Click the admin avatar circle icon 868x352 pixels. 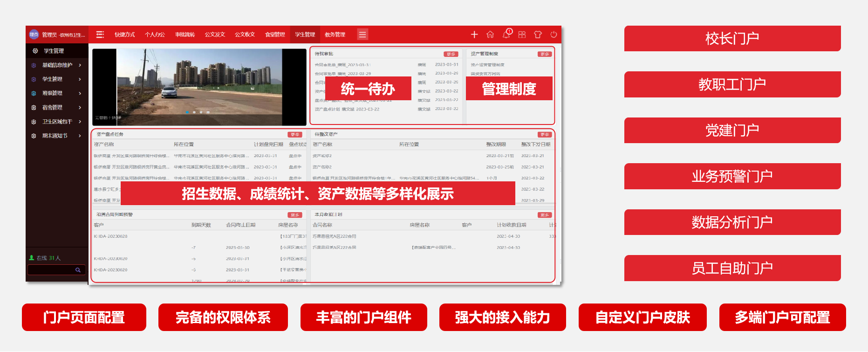pyautogui.click(x=34, y=35)
